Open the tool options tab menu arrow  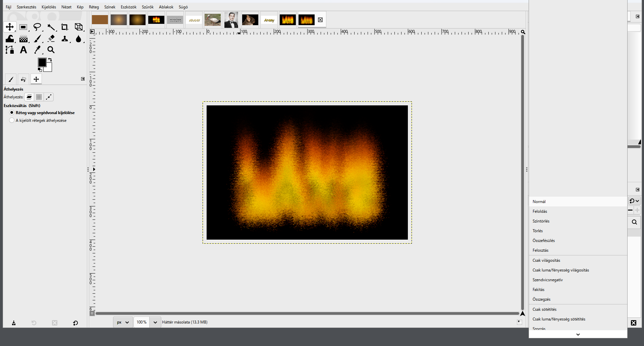click(83, 79)
